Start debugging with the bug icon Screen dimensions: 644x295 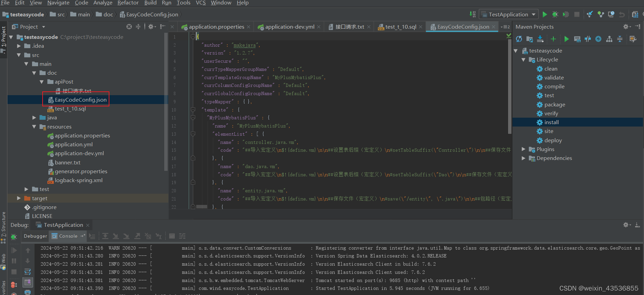(x=555, y=14)
